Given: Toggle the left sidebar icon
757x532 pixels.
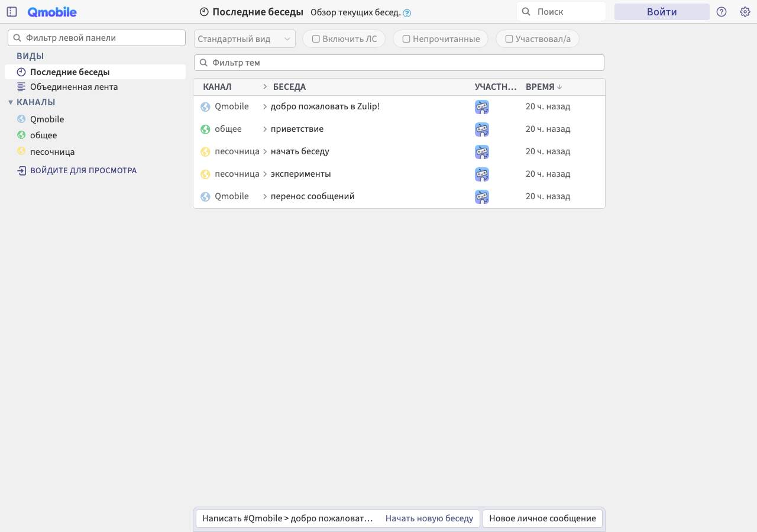Looking at the screenshot, I should (12, 12).
